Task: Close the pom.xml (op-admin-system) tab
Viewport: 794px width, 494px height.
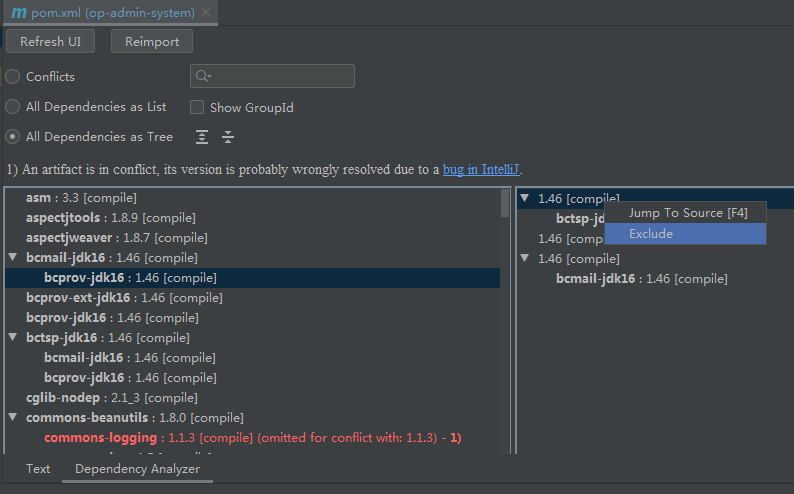Action: pyautogui.click(x=206, y=12)
